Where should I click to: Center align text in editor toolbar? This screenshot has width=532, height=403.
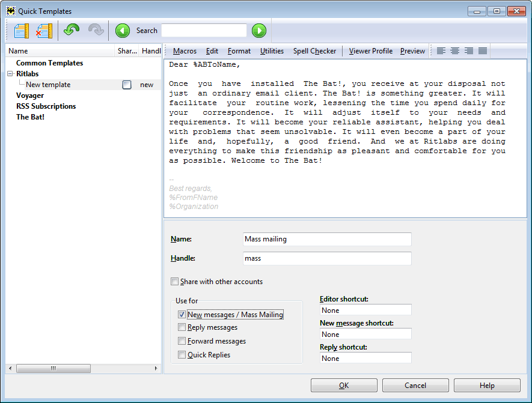point(455,51)
